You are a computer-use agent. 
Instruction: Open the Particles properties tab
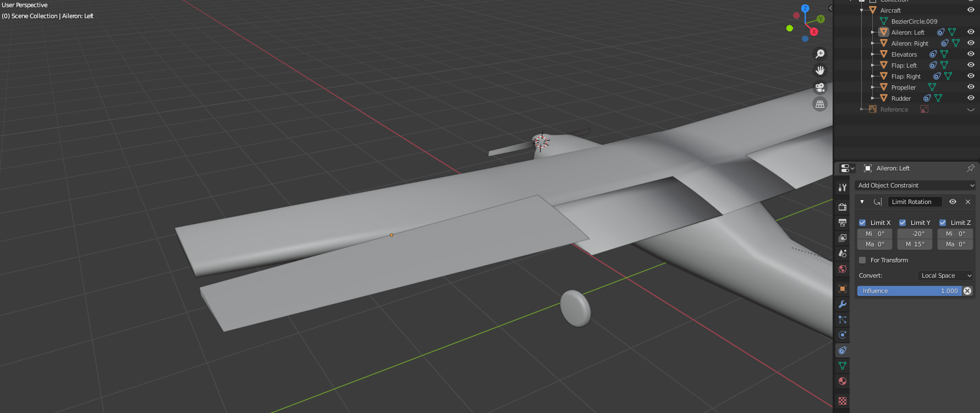pyautogui.click(x=843, y=319)
